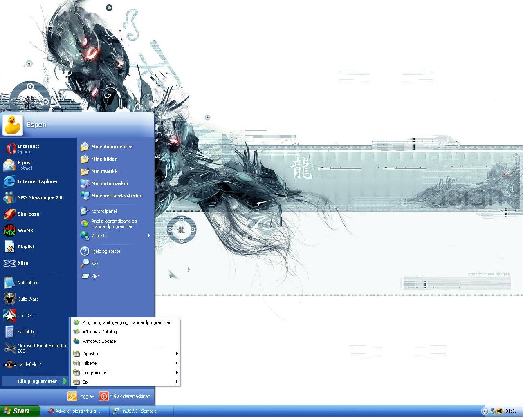
Task: Click the Logg av button
Action: (81, 396)
